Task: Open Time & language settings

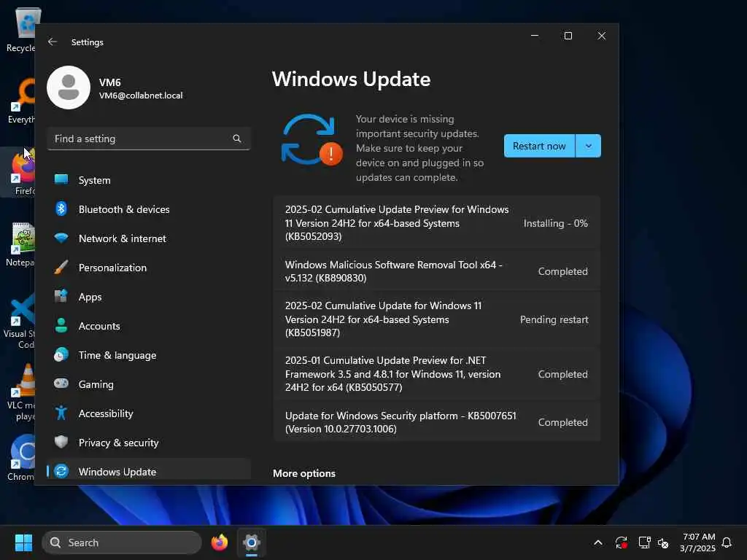Action: [149, 355]
